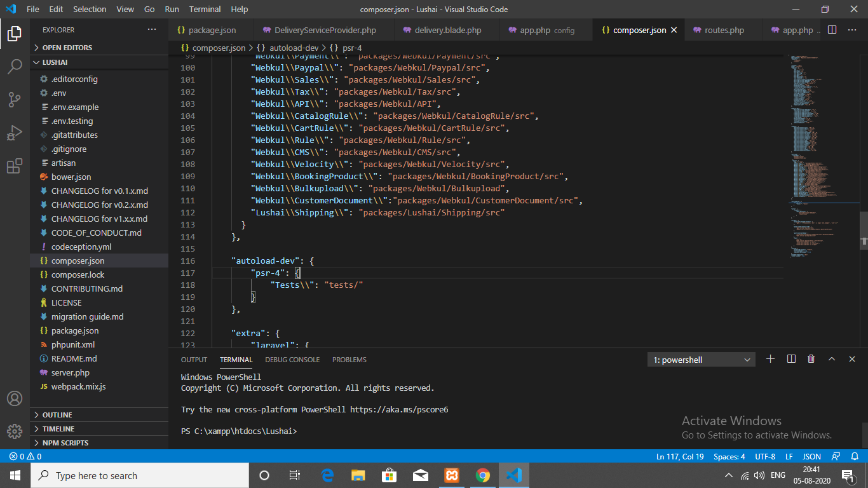Click Ln 117, Col 19 in status bar

(680, 456)
